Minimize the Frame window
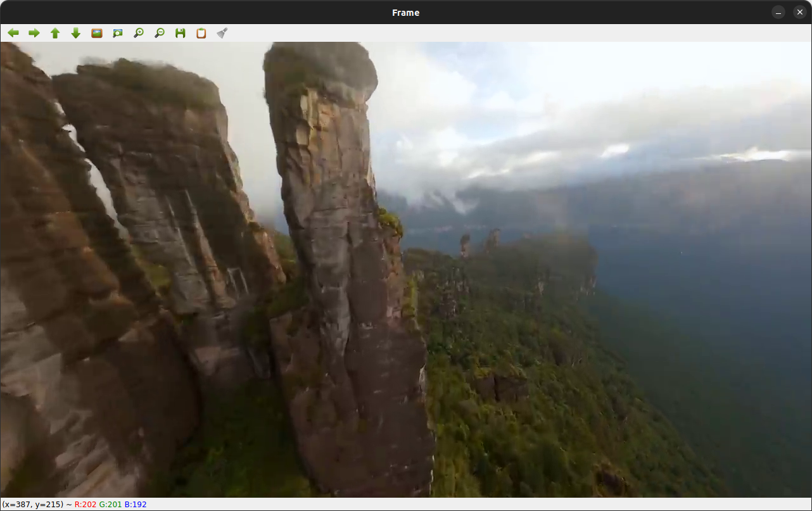This screenshot has height=511, width=812. click(778, 13)
